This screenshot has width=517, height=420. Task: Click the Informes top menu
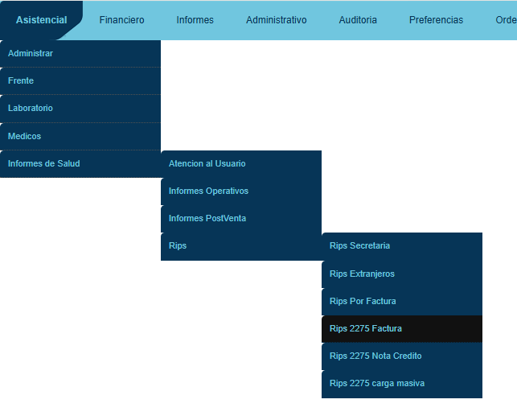[x=195, y=20]
